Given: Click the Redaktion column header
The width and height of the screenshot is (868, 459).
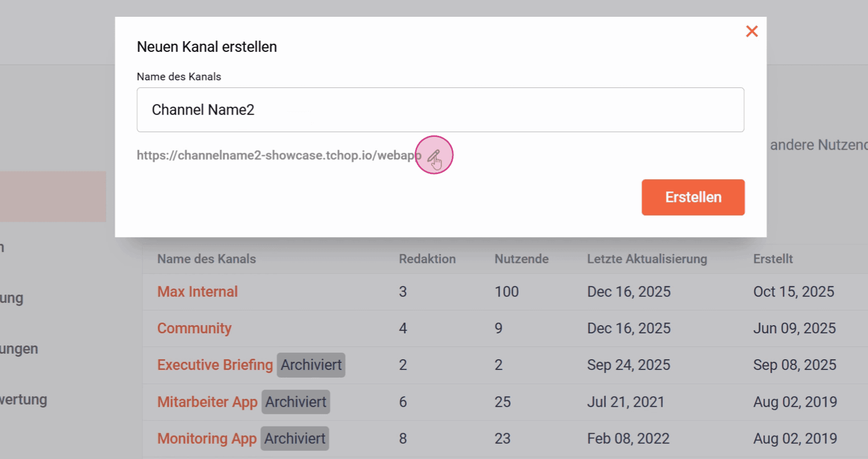Looking at the screenshot, I should click(x=427, y=259).
